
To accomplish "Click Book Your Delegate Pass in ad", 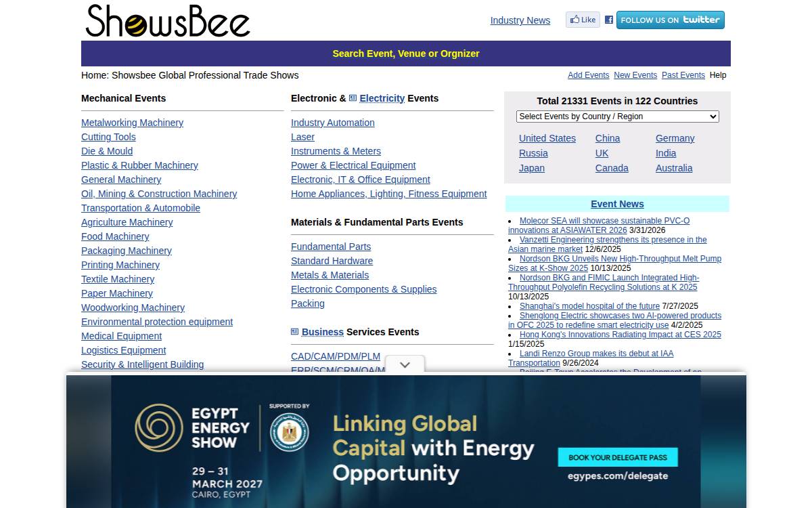I will 618,457.
